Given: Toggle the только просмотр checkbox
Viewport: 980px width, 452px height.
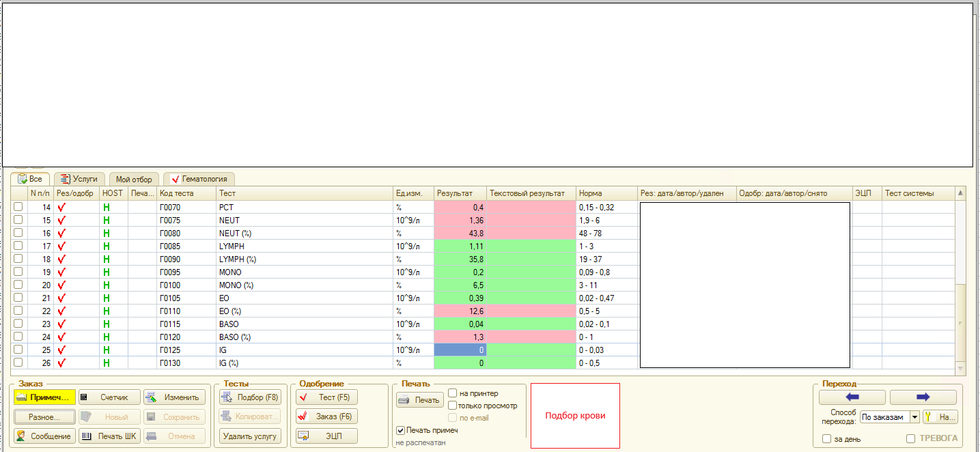Looking at the screenshot, I should (x=453, y=406).
